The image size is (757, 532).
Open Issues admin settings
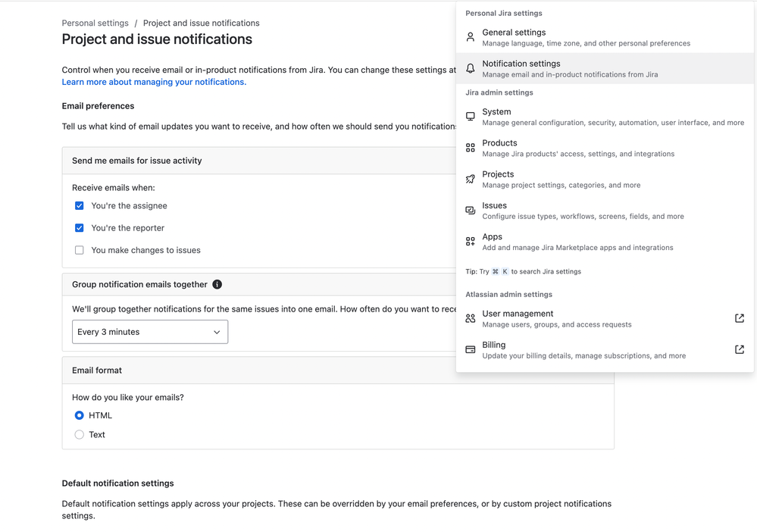click(605, 211)
